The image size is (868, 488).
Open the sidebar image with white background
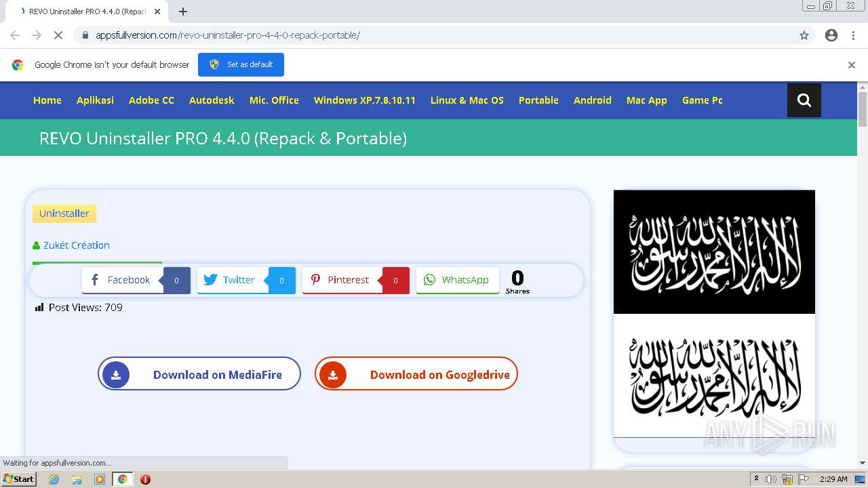[x=714, y=375]
